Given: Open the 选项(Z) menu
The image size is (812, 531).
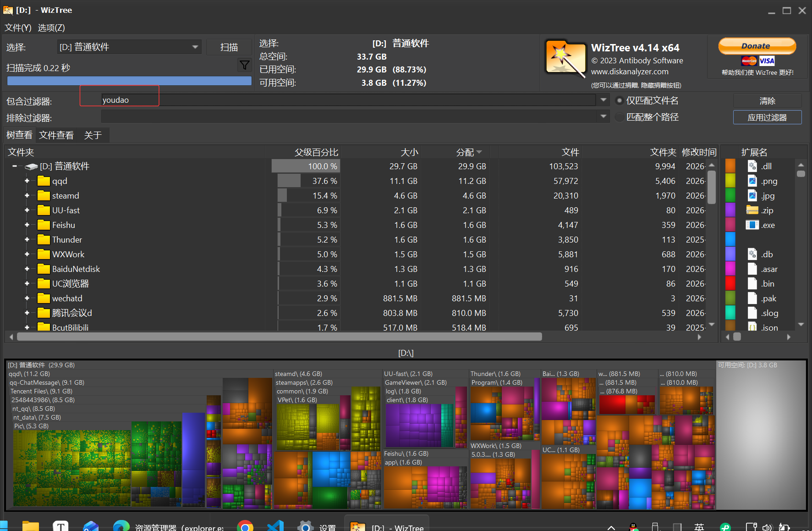Looking at the screenshot, I should (51, 28).
